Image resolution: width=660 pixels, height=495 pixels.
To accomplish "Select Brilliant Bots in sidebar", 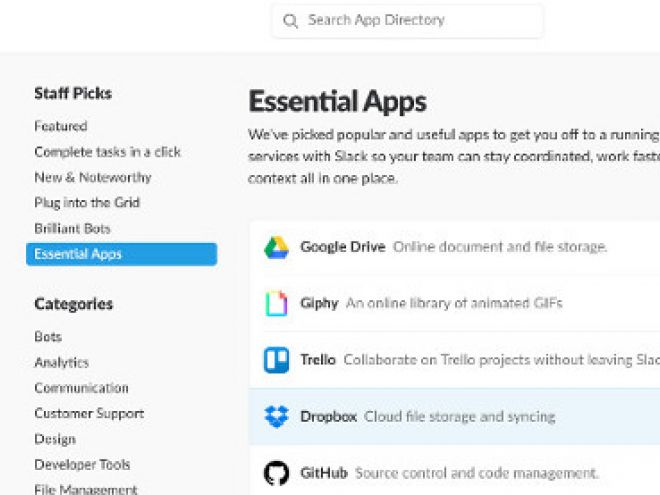I will click(72, 228).
